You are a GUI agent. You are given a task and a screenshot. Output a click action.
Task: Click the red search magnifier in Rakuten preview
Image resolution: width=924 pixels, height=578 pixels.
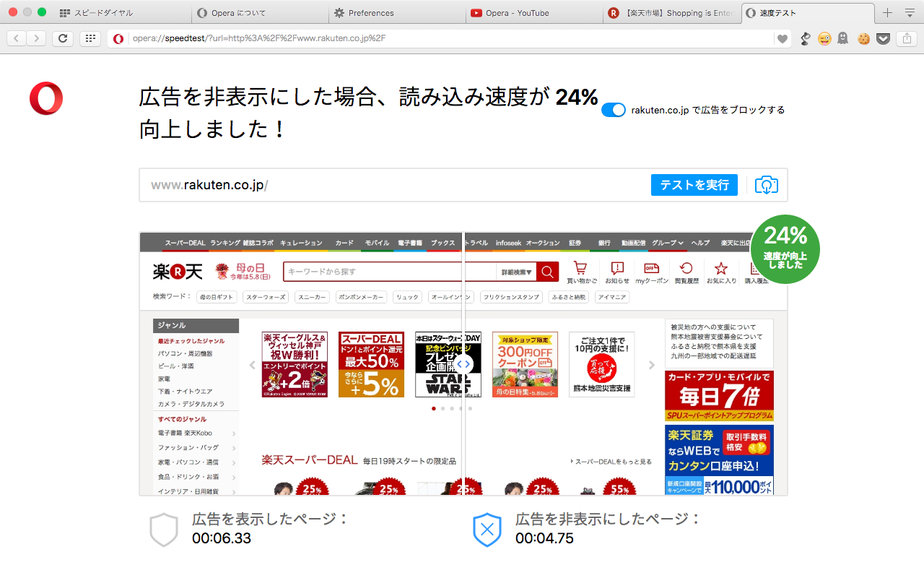[548, 272]
